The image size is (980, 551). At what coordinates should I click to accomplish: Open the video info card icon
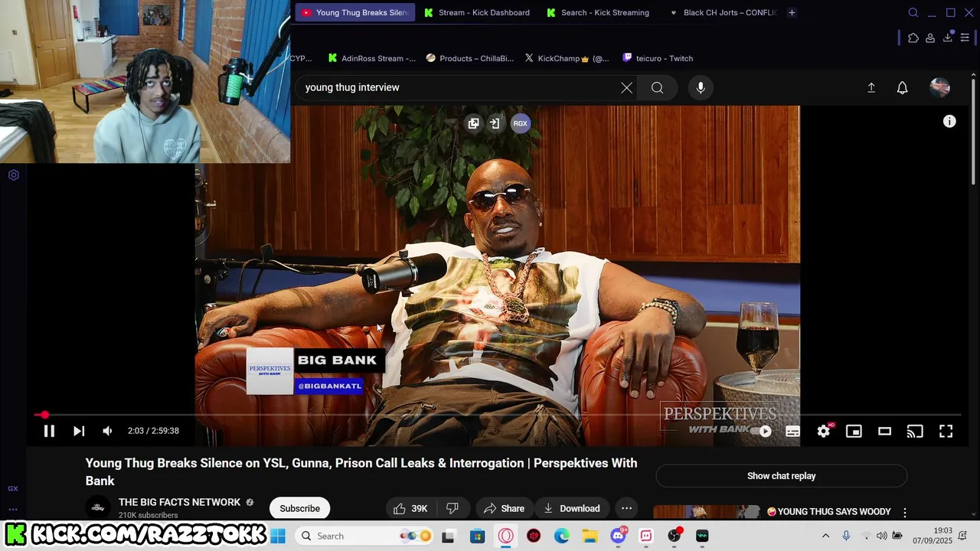tap(949, 121)
